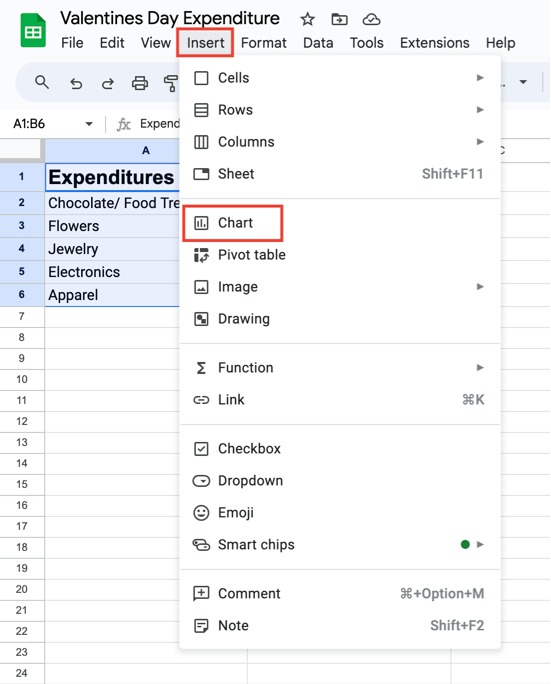Image resolution: width=551 pixels, height=684 pixels.
Task: Expand the Columns submenu
Action: [340, 142]
